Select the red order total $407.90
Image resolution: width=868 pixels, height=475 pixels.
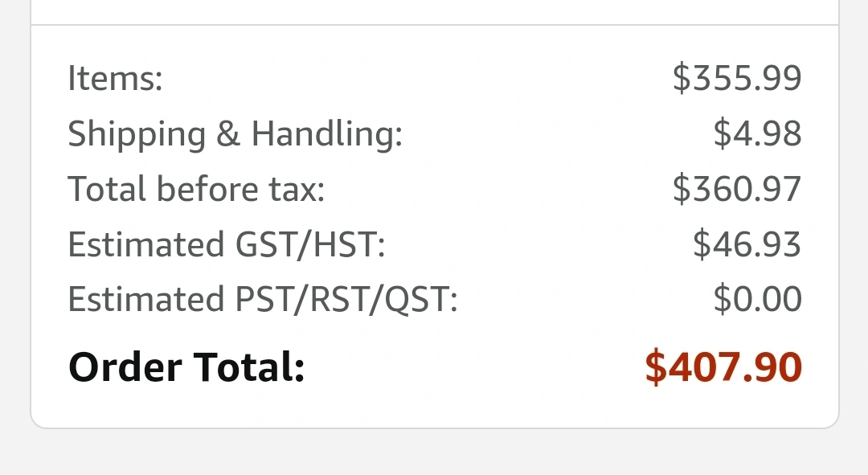pyautogui.click(x=723, y=367)
